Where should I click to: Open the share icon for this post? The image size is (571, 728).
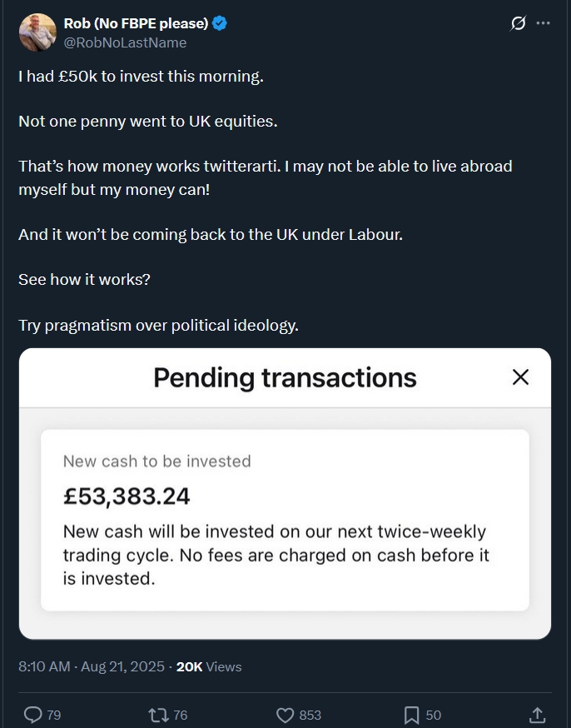[x=537, y=715]
